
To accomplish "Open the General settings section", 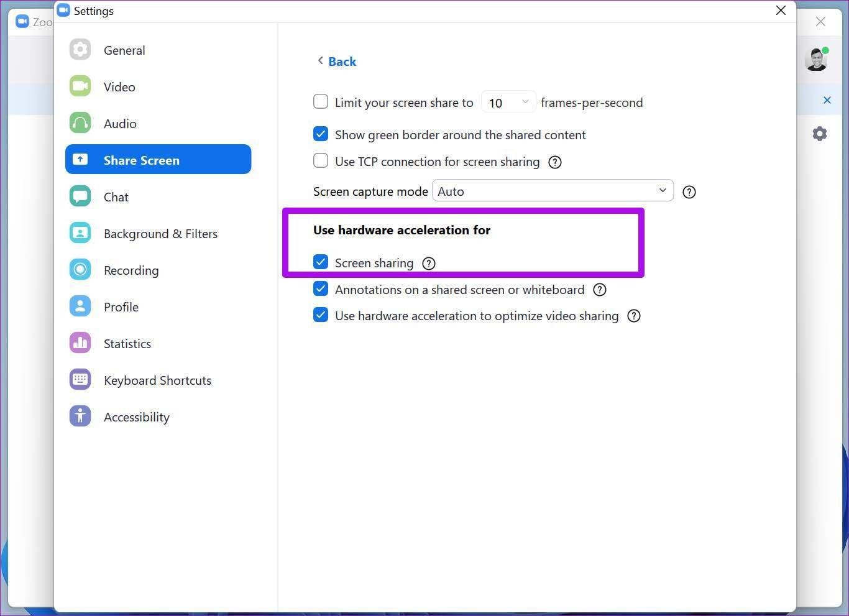I will click(x=124, y=50).
